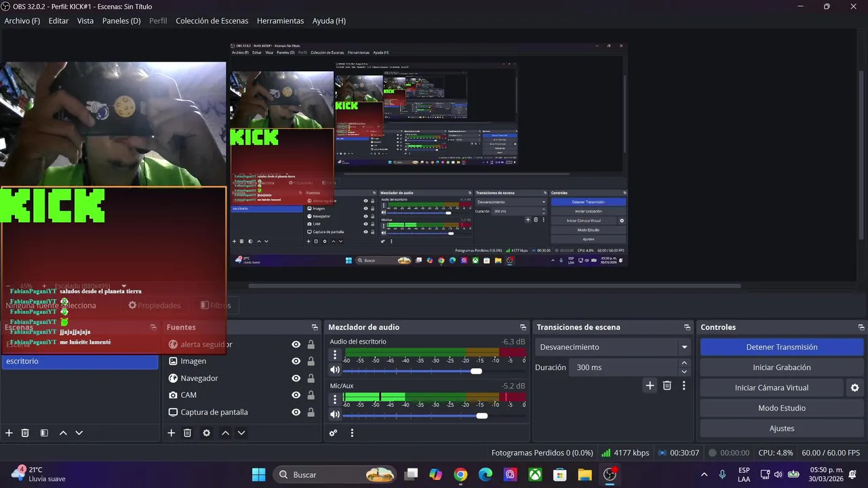Remove transition with trash icon
Screen dimensions: 868x488
tap(667, 386)
